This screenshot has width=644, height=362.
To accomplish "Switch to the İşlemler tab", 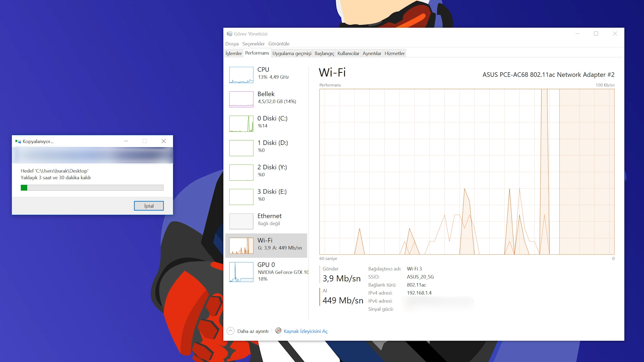I will click(233, 53).
